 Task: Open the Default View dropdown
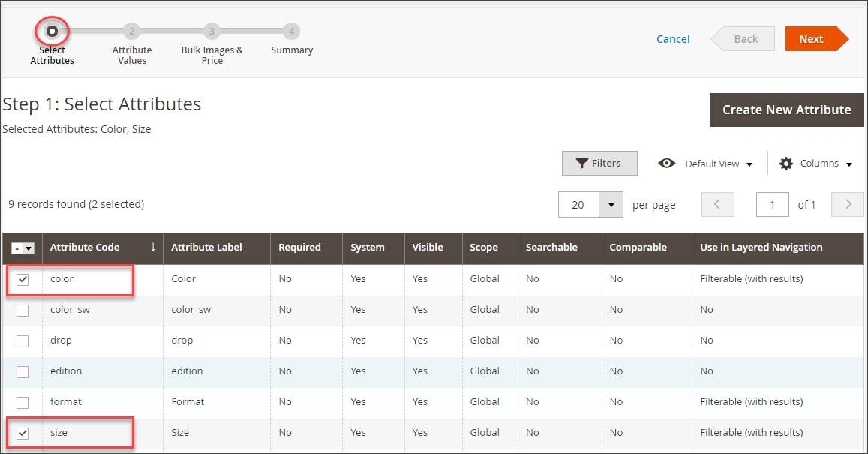[x=719, y=164]
